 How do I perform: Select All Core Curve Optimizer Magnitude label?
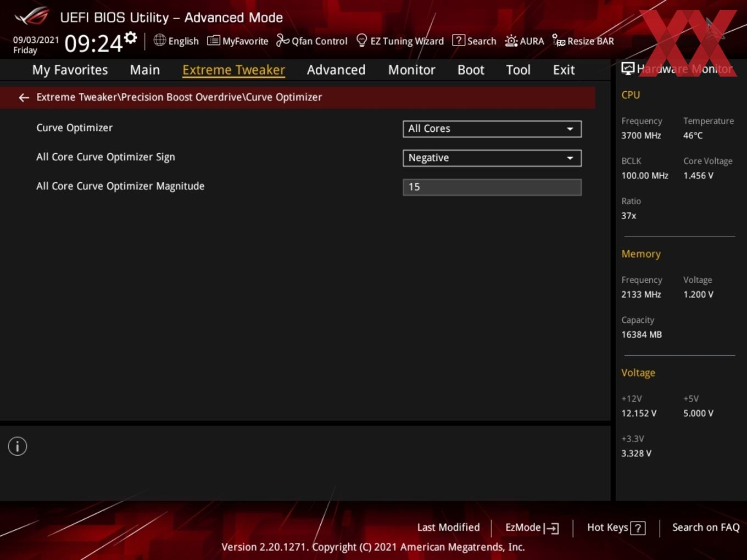(x=120, y=186)
